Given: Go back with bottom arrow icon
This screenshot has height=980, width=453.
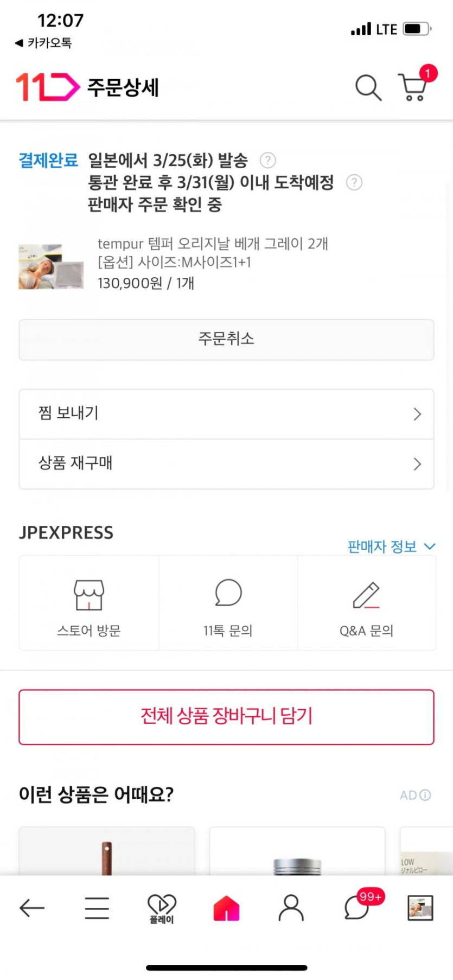Looking at the screenshot, I should coord(31,908).
